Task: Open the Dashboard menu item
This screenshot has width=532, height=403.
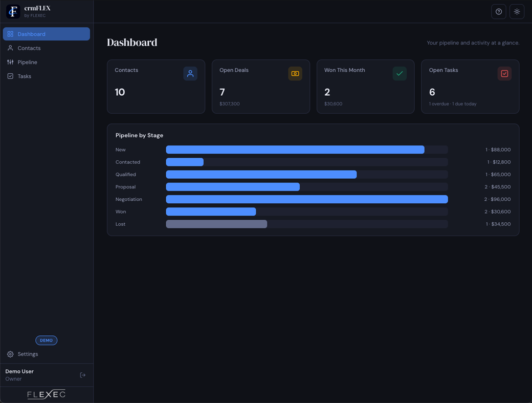Action: 47,34
